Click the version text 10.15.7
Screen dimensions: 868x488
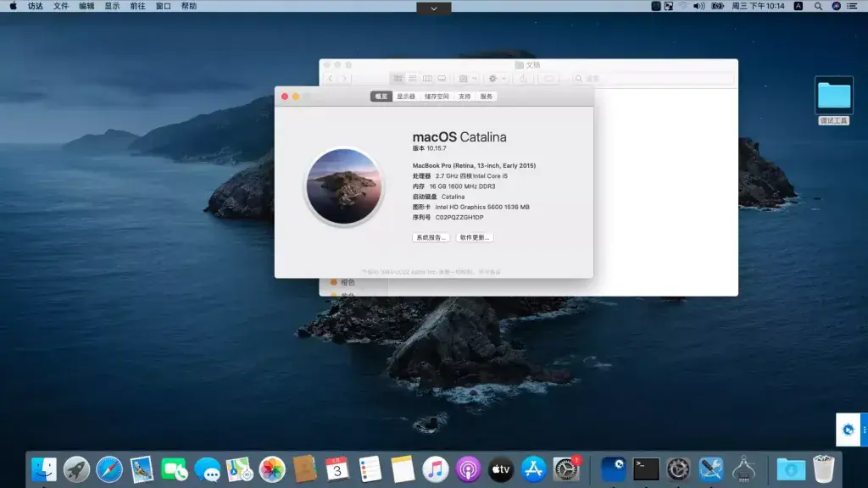[437, 148]
